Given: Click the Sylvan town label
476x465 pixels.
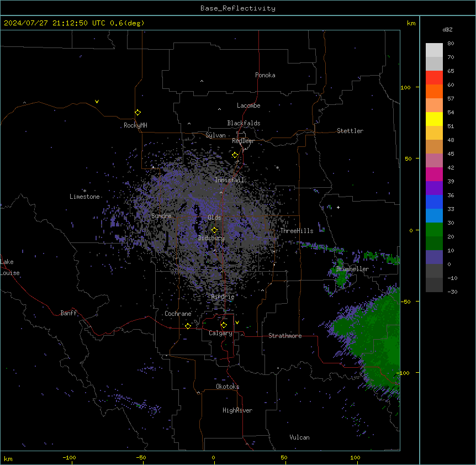Looking at the screenshot, I should (215, 135).
